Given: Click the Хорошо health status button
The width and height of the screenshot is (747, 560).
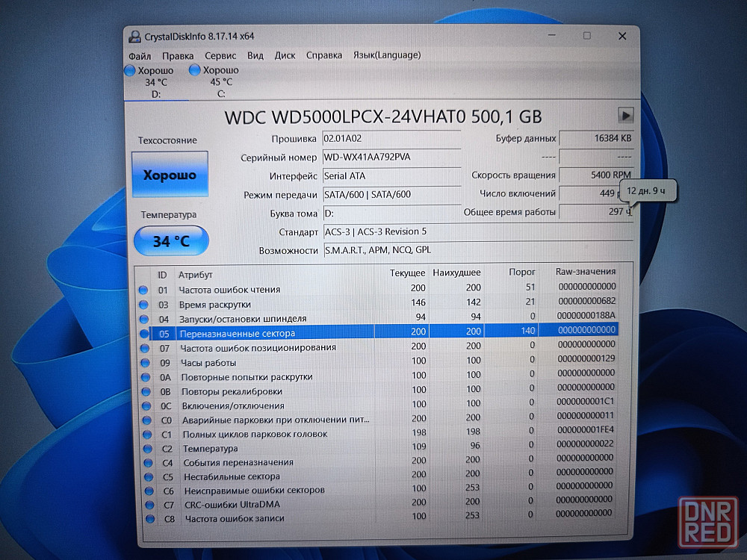Looking at the screenshot, I should [x=170, y=175].
